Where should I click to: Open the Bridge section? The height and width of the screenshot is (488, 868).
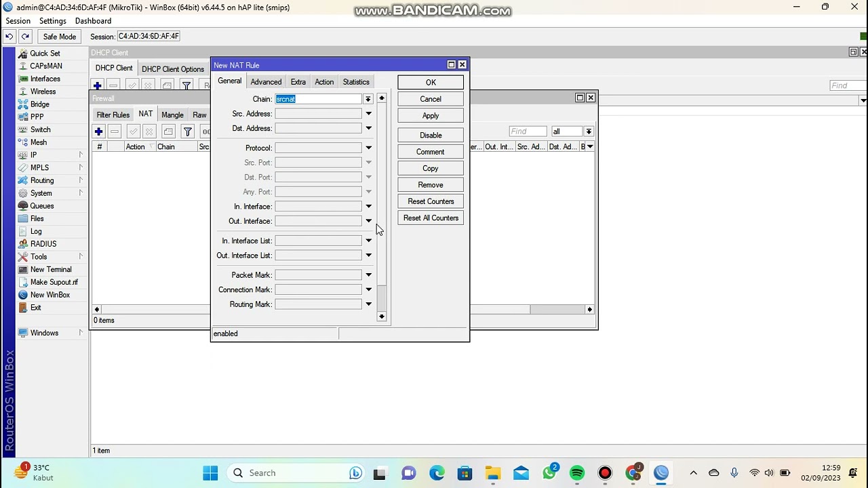pos(39,104)
